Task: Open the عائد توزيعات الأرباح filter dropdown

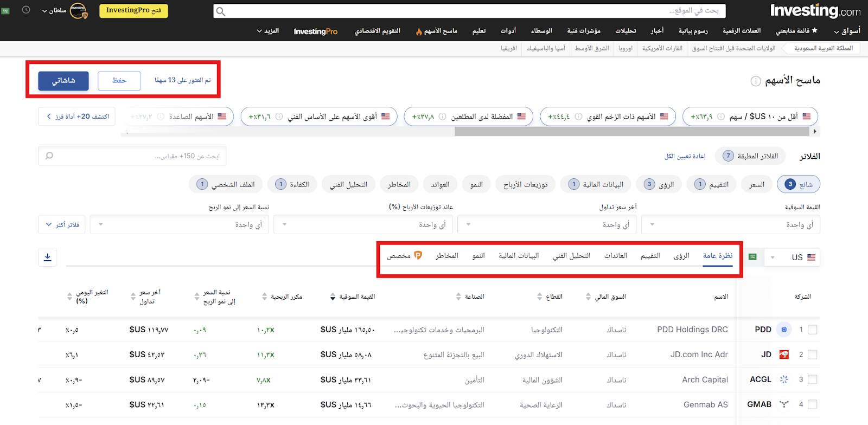Action: point(363,224)
